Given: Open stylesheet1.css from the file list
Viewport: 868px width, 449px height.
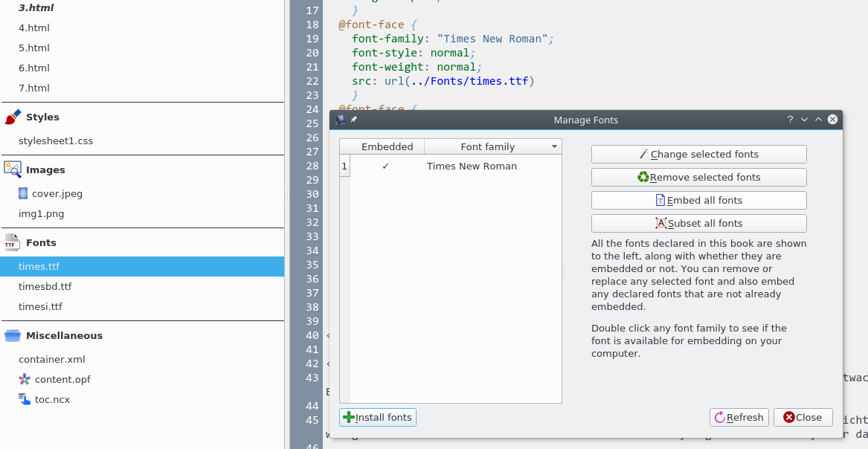Looking at the screenshot, I should click(56, 141).
